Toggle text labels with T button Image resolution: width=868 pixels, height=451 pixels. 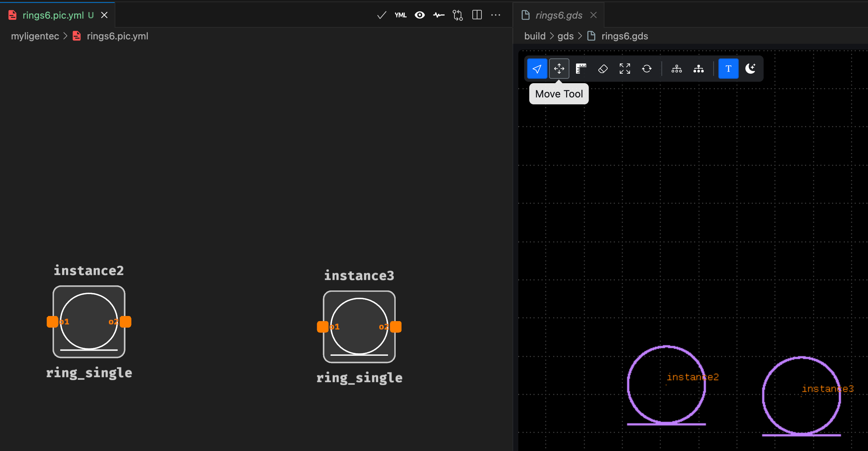728,69
